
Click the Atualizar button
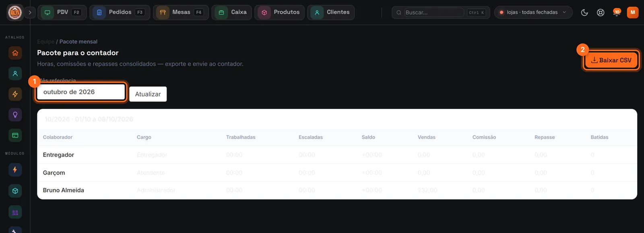(x=148, y=94)
